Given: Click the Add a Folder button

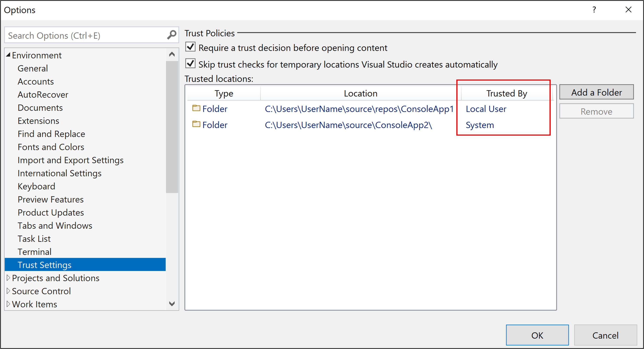Looking at the screenshot, I should [x=597, y=92].
